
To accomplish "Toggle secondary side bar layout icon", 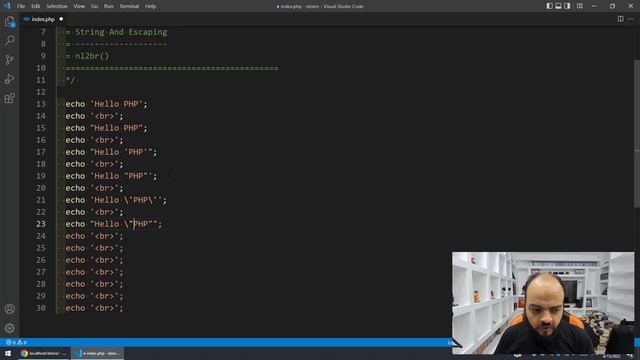I will [x=567, y=6].
